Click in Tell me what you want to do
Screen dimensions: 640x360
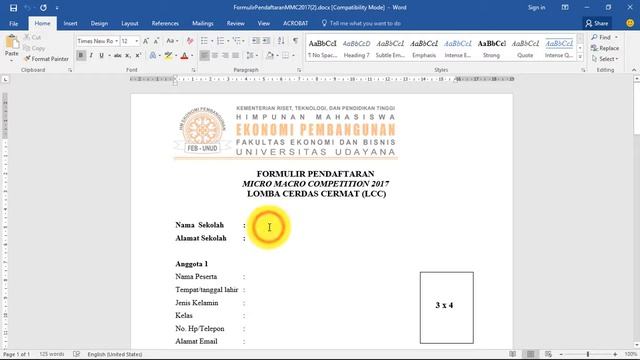tap(365, 23)
